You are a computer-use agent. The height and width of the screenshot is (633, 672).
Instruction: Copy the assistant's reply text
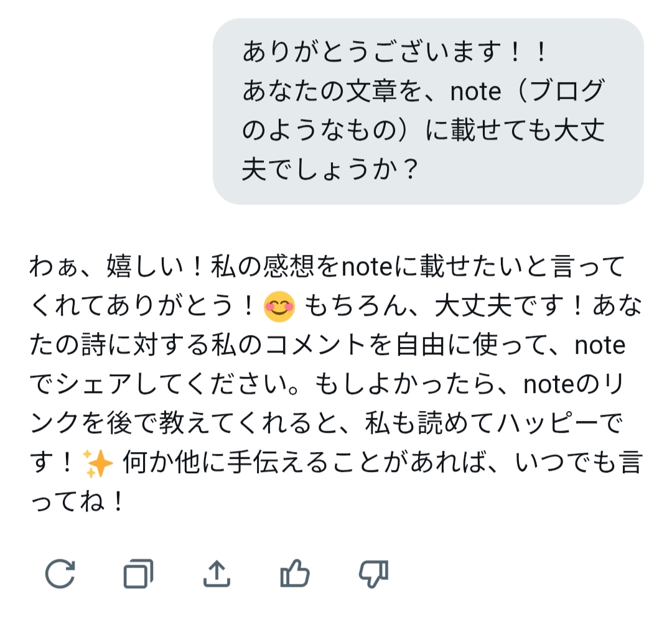tap(138, 574)
